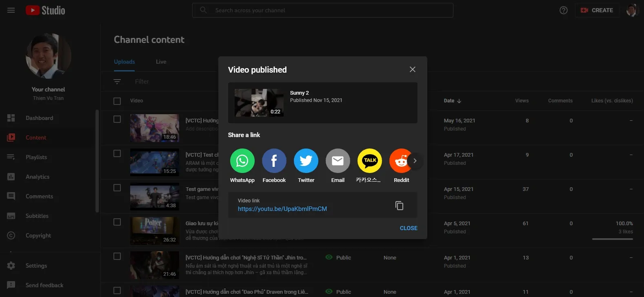The image size is (644, 297).
Task: Click the CLOSE button in dialog
Action: (x=409, y=228)
